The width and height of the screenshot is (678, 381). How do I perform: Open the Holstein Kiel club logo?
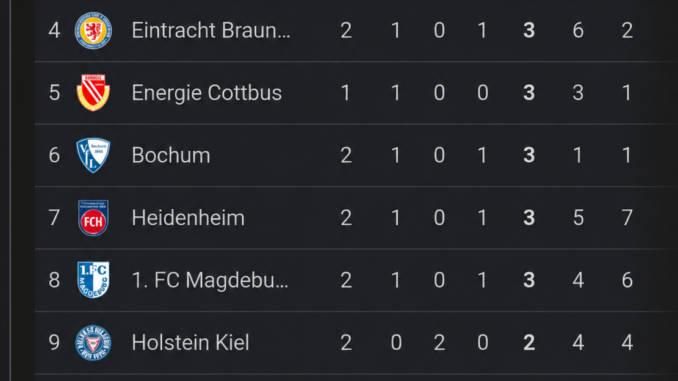click(x=93, y=343)
